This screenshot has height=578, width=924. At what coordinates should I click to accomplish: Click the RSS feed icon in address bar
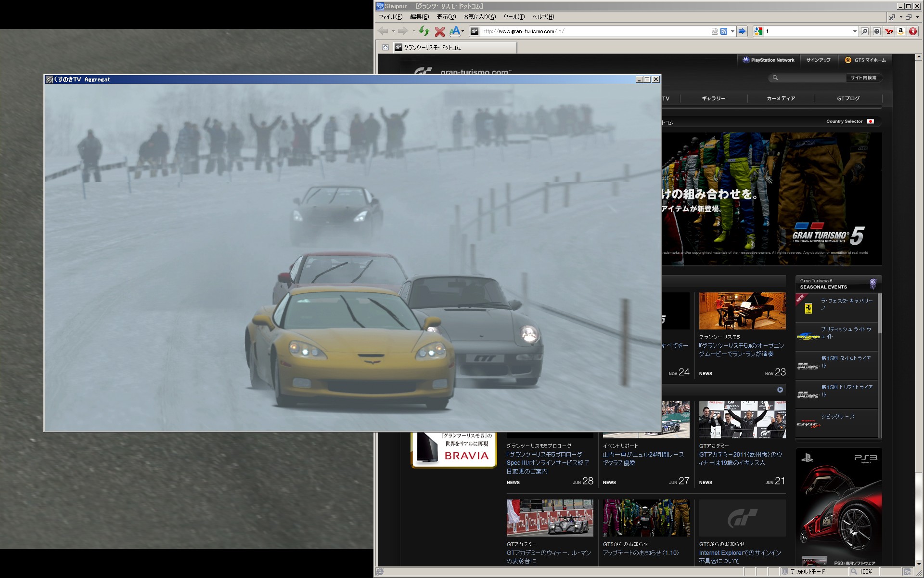(723, 31)
